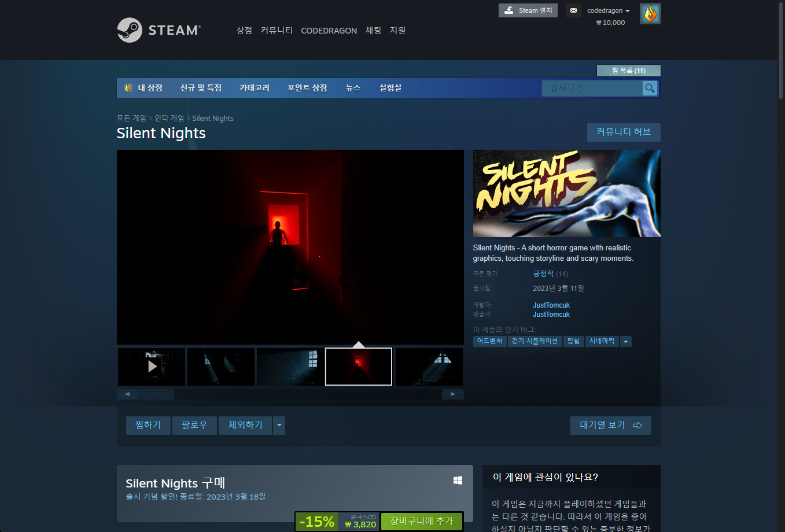
Task: Expand the codedragon account dropdown
Action: click(x=609, y=10)
